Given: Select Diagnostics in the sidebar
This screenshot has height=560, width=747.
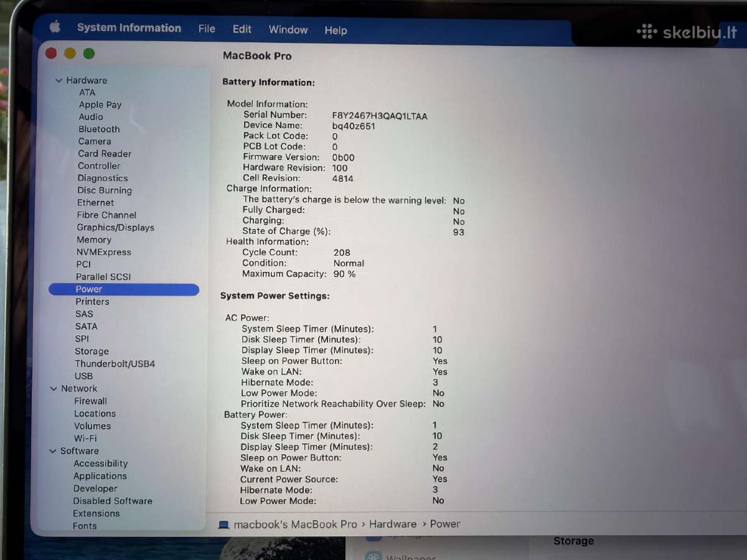Looking at the screenshot, I should 103,178.
